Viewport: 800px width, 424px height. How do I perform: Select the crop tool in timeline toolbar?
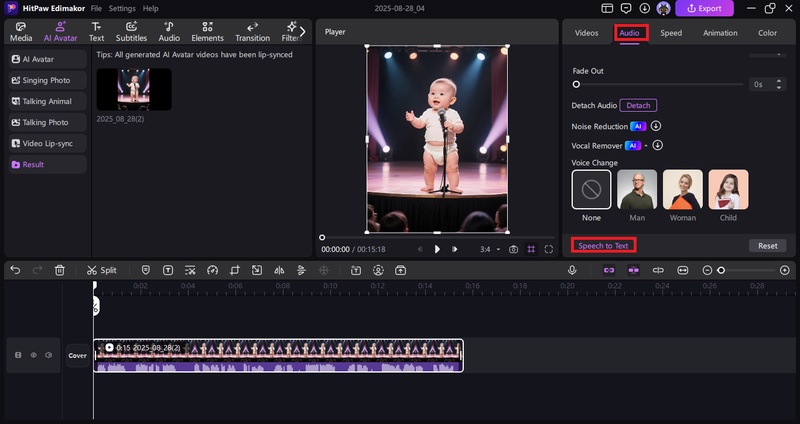(235, 270)
